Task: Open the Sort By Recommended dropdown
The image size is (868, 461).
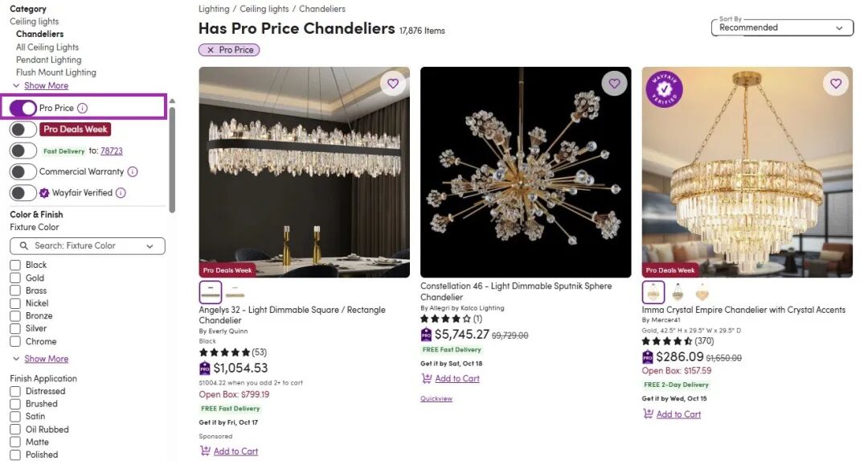Action: [x=781, y=27]
